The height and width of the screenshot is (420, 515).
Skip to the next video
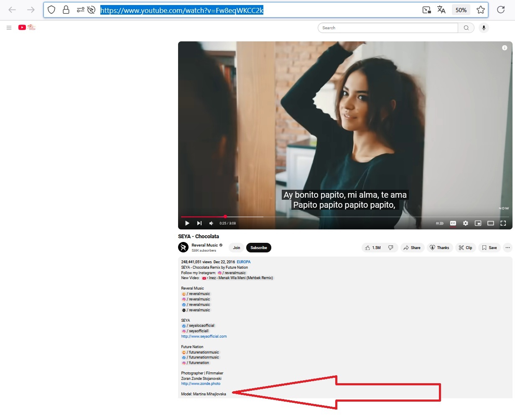(199, 223)
